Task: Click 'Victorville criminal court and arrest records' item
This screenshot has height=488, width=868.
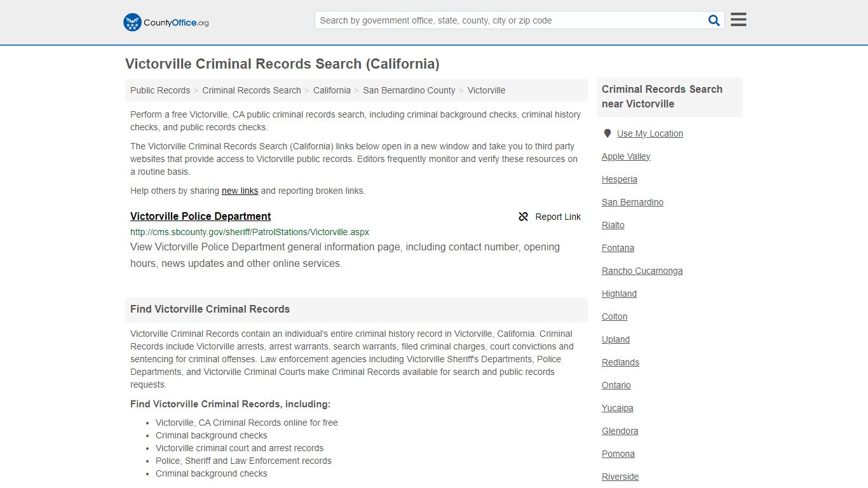Action: tap(240, 448)
